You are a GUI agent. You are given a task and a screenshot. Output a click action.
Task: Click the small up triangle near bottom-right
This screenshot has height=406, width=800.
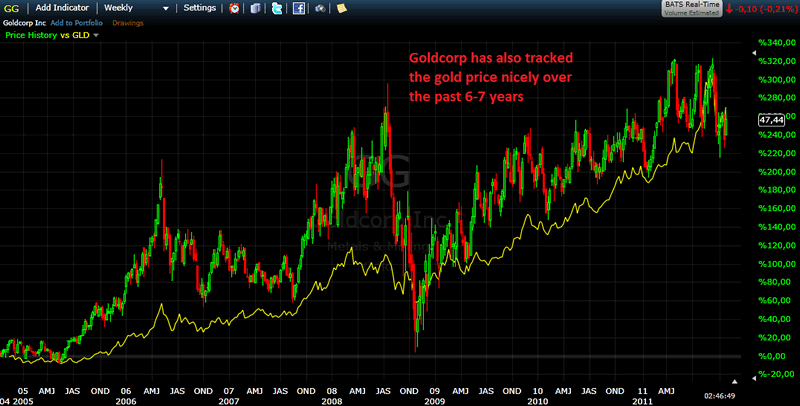click(736, 381)
